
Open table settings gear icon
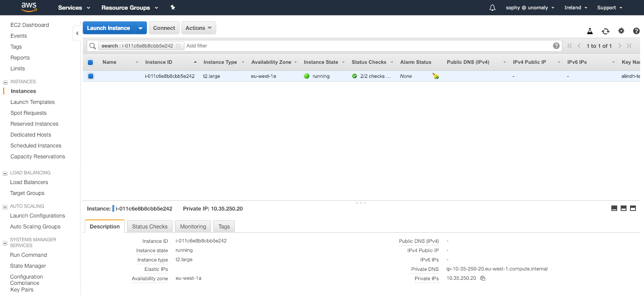(621, 31)
